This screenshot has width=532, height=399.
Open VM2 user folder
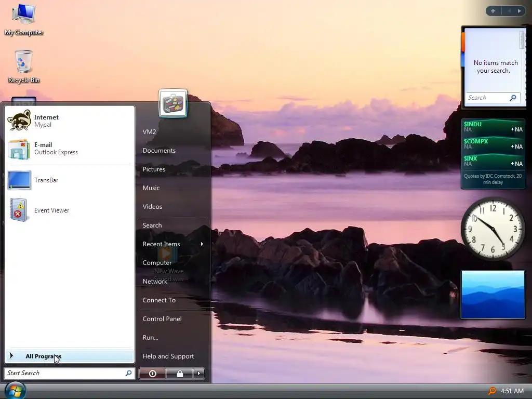[149, 131]
